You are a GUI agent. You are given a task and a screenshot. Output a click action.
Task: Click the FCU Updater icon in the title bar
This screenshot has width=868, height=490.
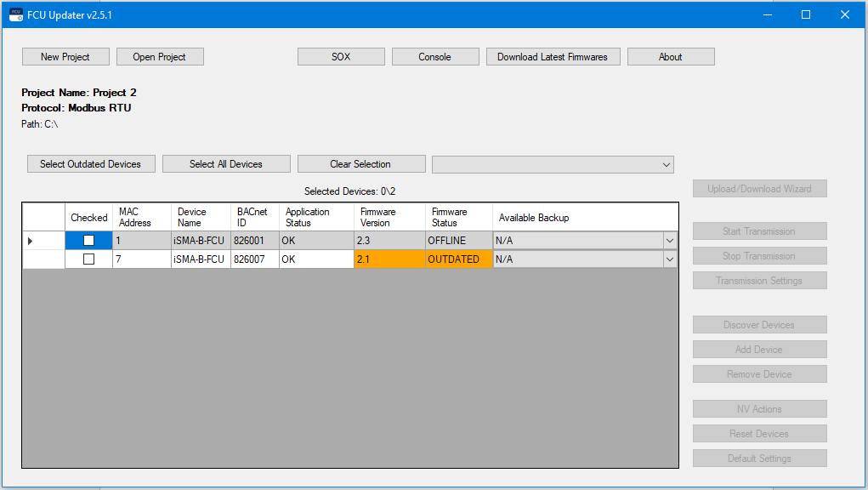tap(14, 14)
